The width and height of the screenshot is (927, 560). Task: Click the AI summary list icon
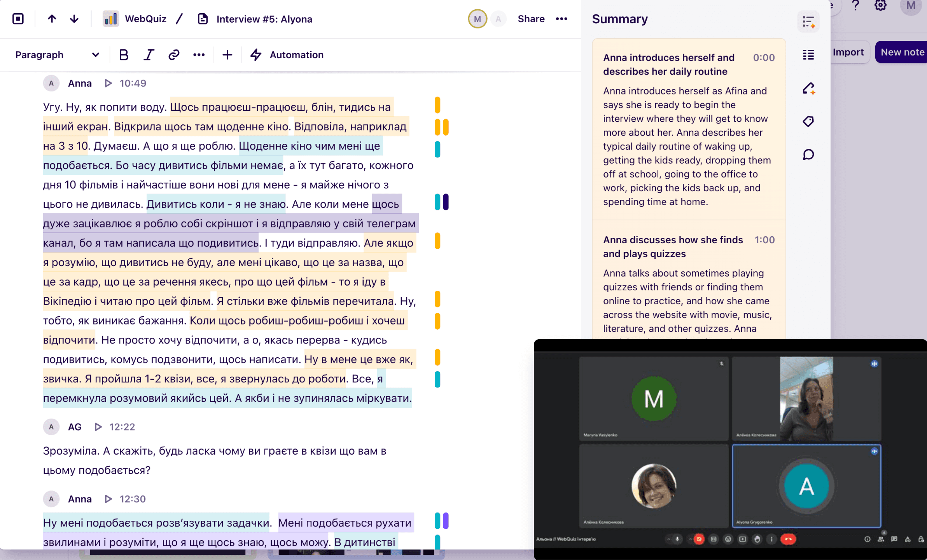pos(808,21)
